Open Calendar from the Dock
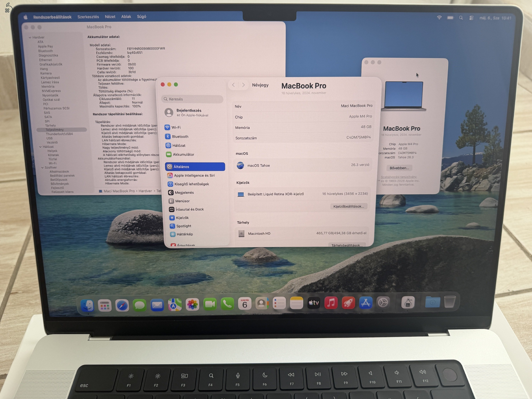 tap(245, 304)
